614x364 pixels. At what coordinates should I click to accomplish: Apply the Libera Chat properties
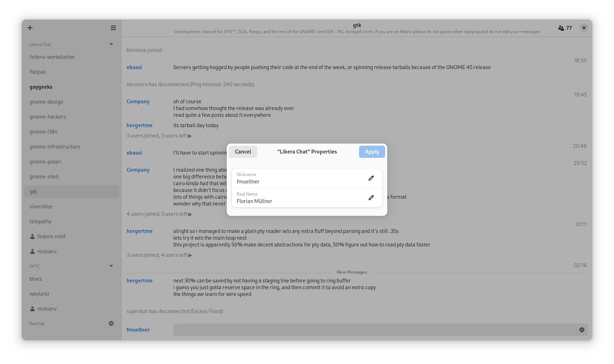[x=372, y=152]
